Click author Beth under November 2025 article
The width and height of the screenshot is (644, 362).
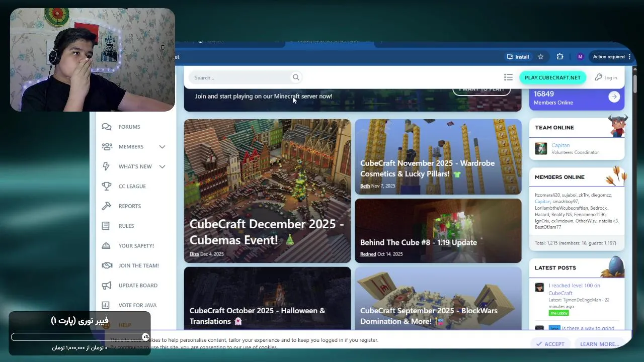[x=365, y=186]
